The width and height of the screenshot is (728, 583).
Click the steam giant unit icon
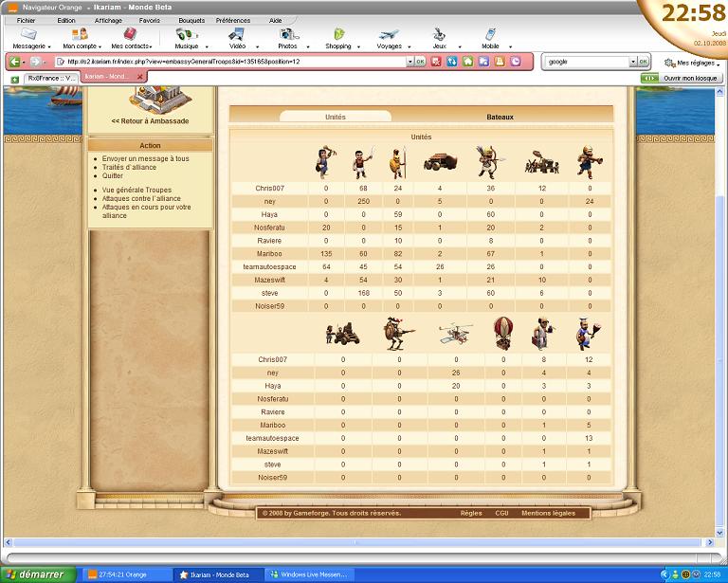[x=399, y=334]
